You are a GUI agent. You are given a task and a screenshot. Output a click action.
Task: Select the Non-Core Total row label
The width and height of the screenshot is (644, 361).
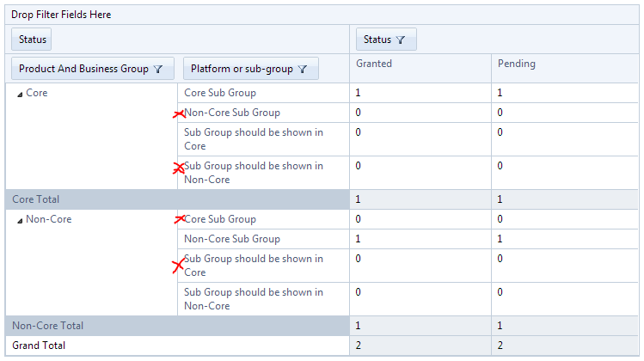(x=48, y=326)
